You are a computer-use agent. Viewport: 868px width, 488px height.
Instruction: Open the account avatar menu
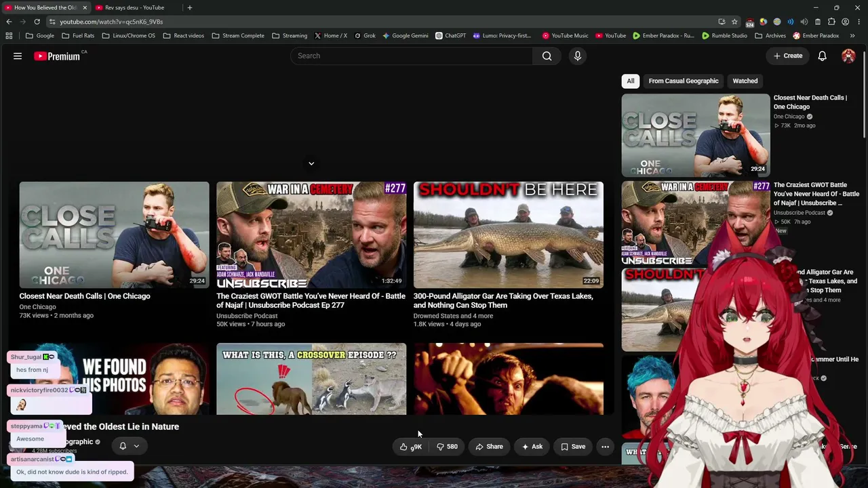coord(848,56)
